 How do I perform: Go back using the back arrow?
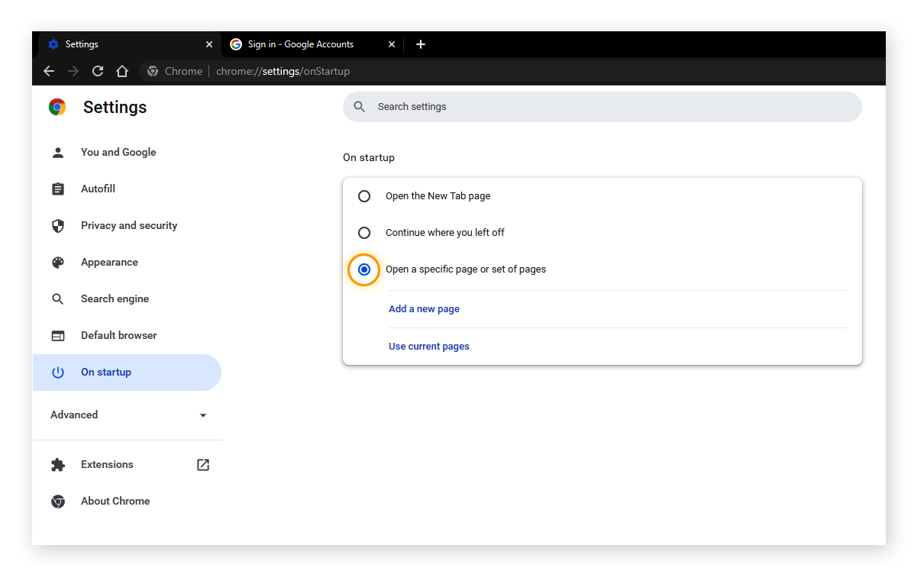[x=49, y=71]
